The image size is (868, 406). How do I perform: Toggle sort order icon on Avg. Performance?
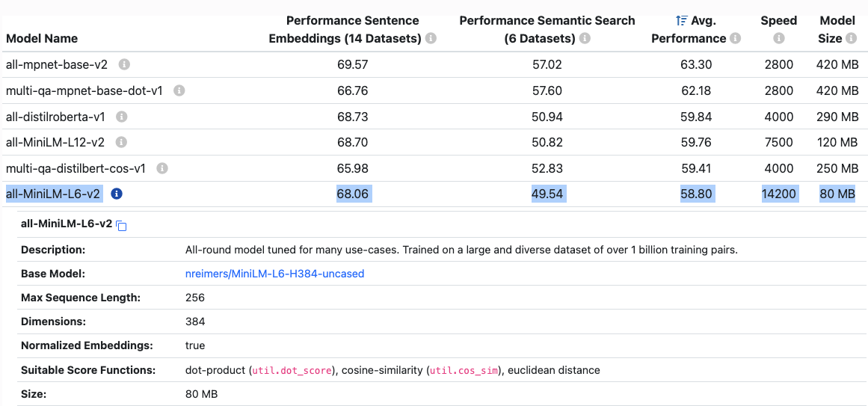pyautogui.click(x=681, y=21)
